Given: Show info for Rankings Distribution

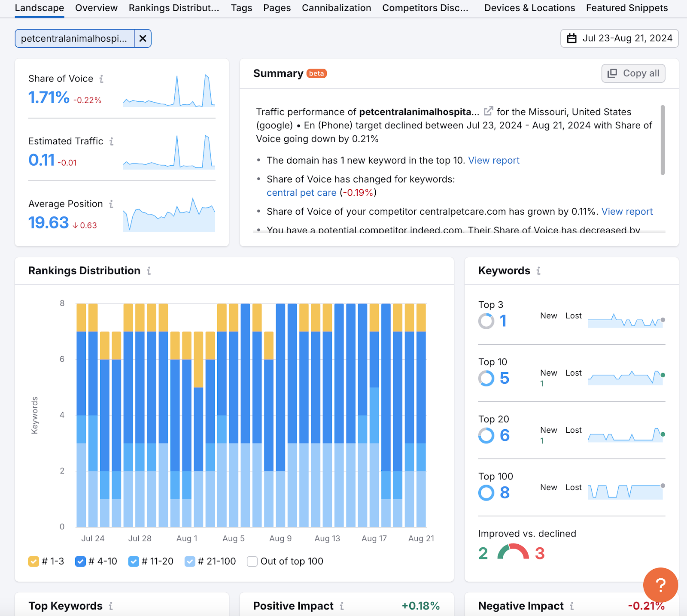Looking at the screenshot, I should pos(149,271).
